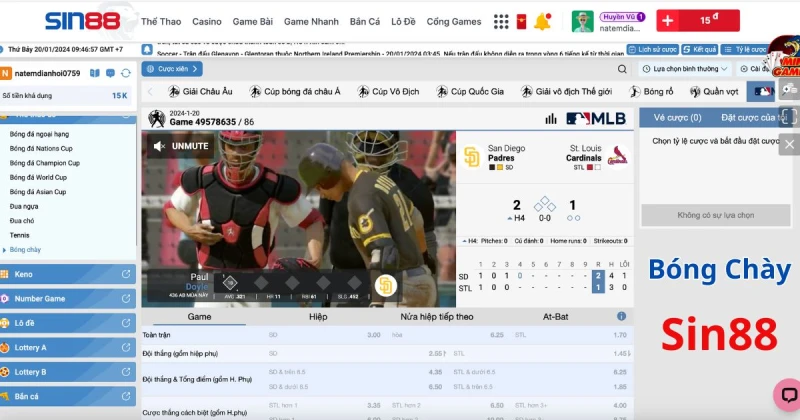
Task: Open Bóng đá Asian Cup link
Action: tap(38, 192)
